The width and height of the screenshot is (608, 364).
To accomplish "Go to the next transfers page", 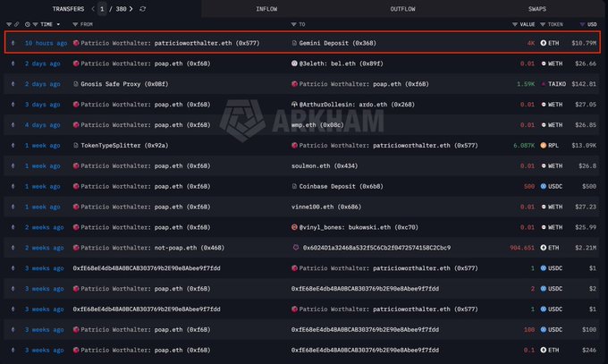I will pos(131,9).
